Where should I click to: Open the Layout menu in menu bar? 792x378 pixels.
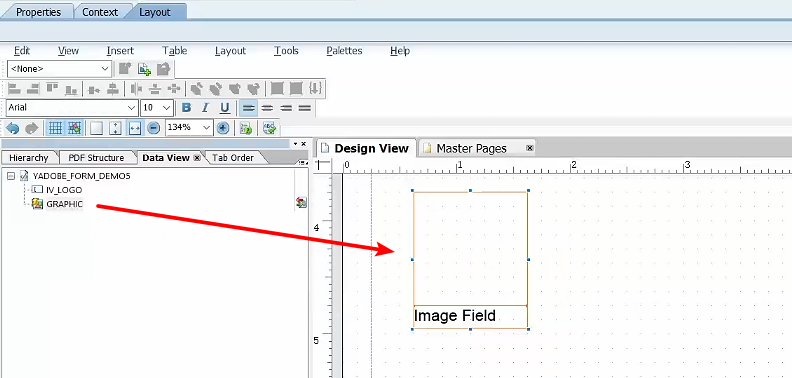tap(230, 51)
